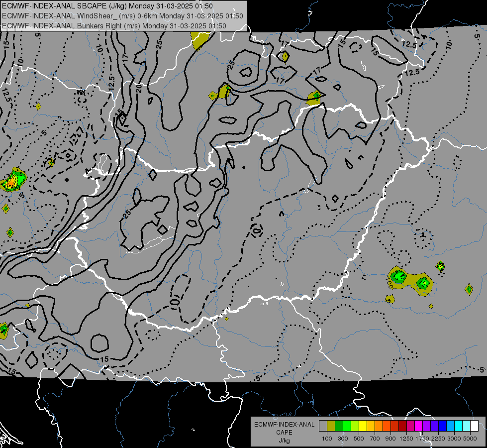Click the 100 label beside green CAPE blob
Image resolution: width=487 pixels, height=448 pixels.
click(389, 283)
